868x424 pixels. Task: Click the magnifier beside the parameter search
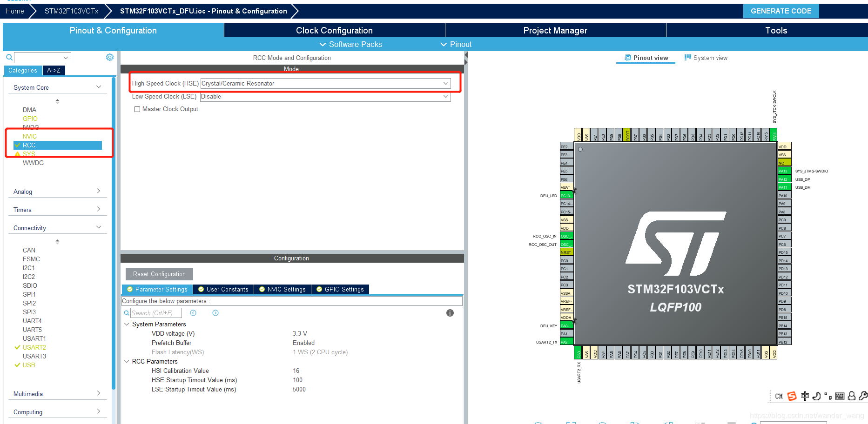[127, 313]
